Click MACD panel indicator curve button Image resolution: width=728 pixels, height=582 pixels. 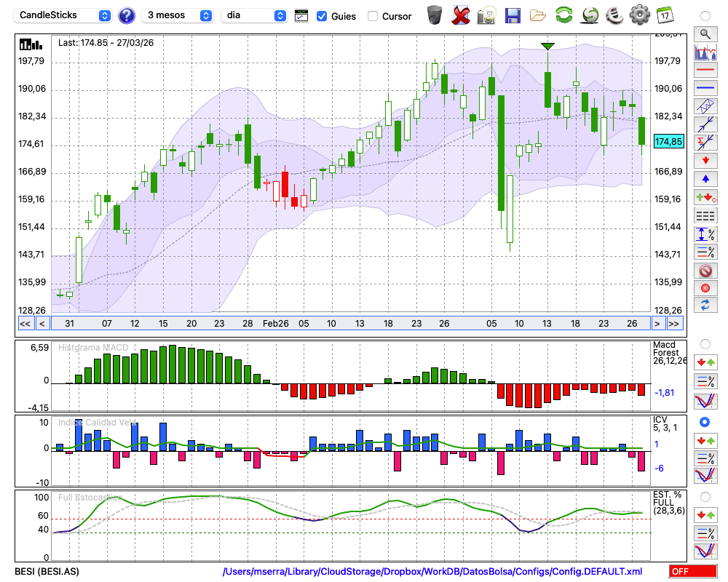(x=705, y=402)
